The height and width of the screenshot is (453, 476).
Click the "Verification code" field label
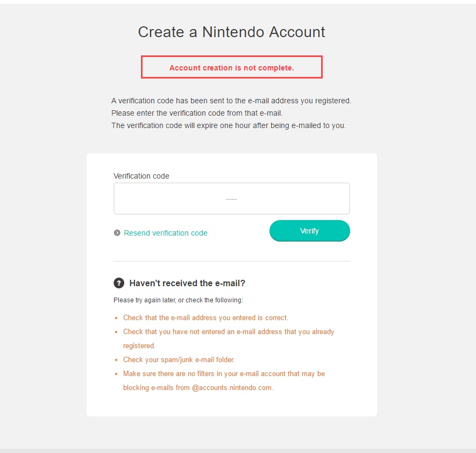(141, 176)
